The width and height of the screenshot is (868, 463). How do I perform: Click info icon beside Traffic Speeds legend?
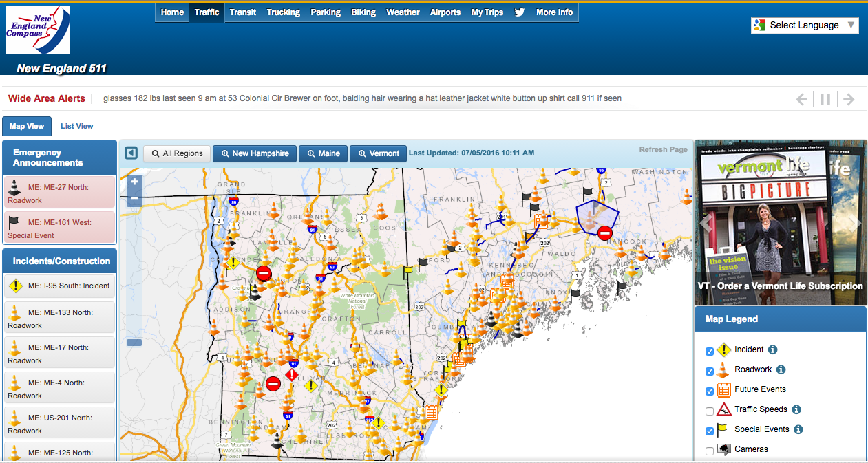pyautogui.click(x=796, y=409)
